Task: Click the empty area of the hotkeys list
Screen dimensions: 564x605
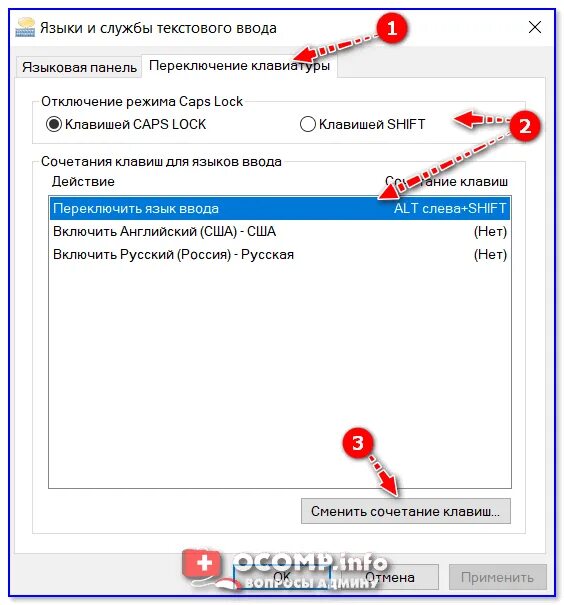Action: (280, 376)
